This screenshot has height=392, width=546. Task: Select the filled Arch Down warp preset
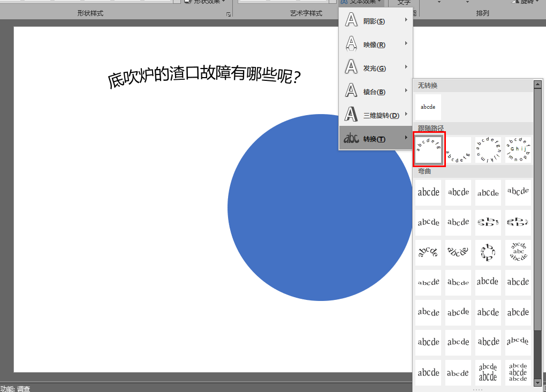tap(458, 253)
